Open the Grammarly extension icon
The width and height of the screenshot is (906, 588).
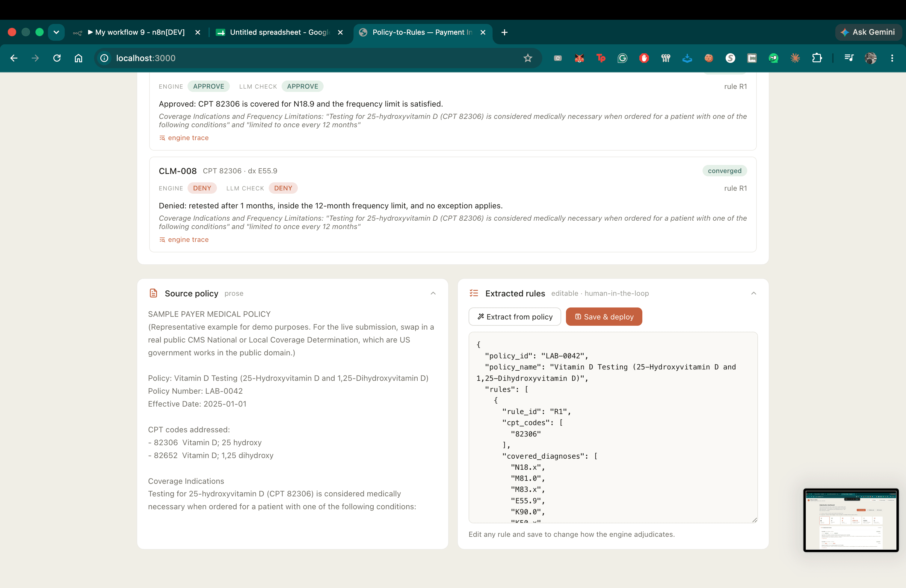tap(622, 58)
